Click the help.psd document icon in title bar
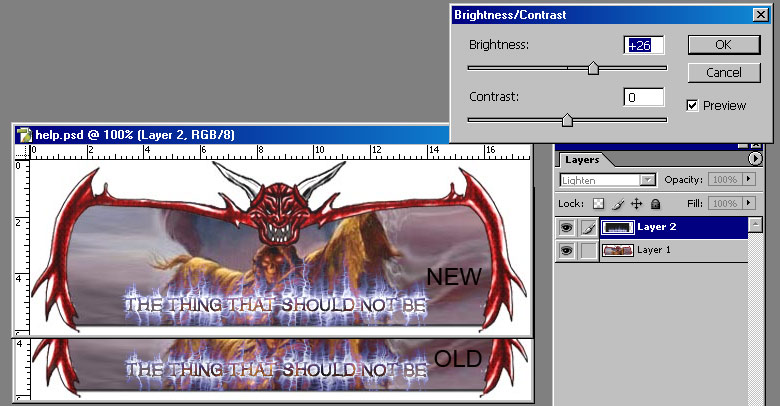The width and height of the screenshot is (780, 406). click(23, 133)
